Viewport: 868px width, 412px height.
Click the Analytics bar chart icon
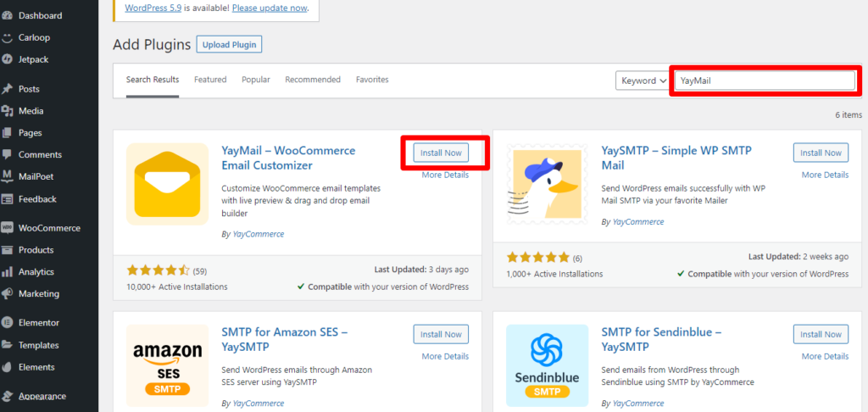[x=7, y=272]
